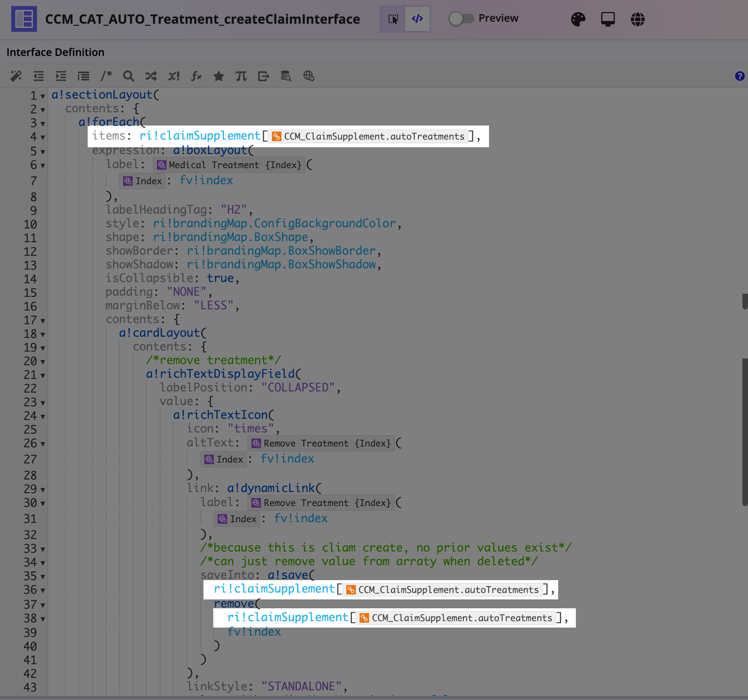Click the x! toolbar icon

pyautogui.click(x=174, y=76)
